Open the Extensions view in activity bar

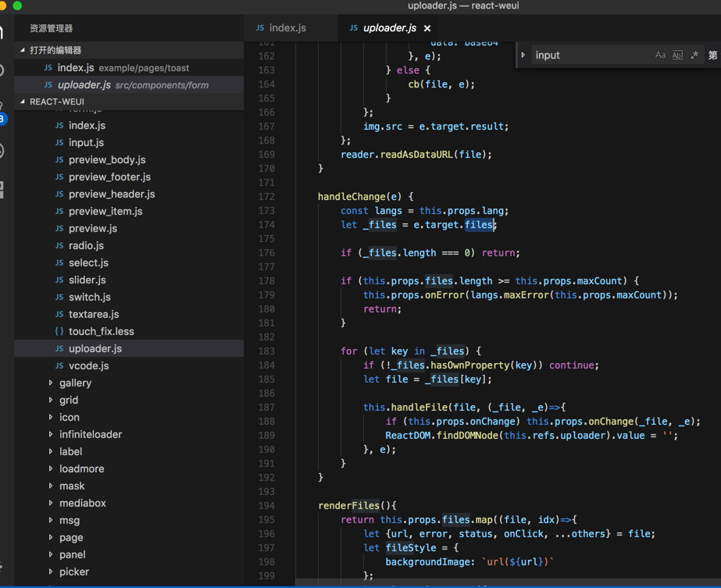click(x=2, y=189)
